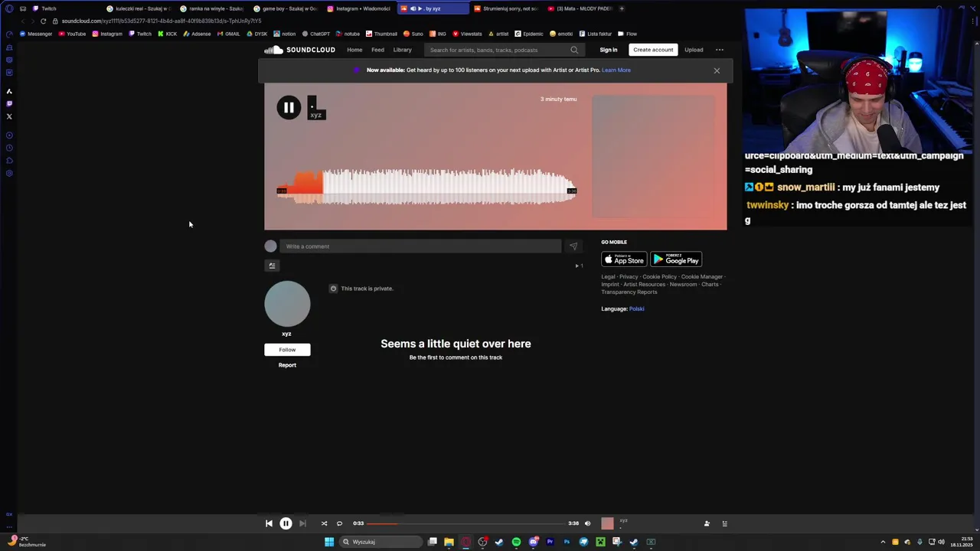
Task: Open YouTube bookmark
Action: [x=72, y=34]
